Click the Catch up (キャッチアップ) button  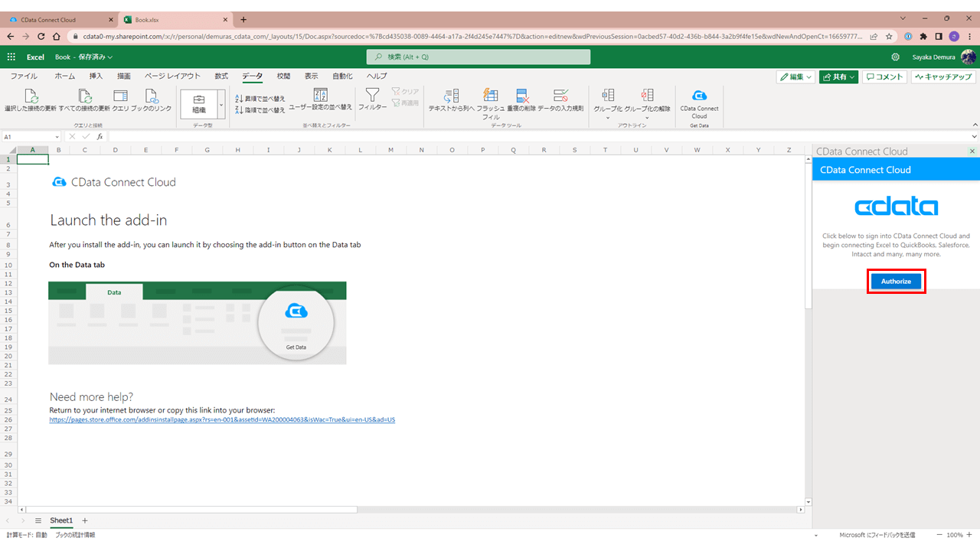tap(943, 77)
